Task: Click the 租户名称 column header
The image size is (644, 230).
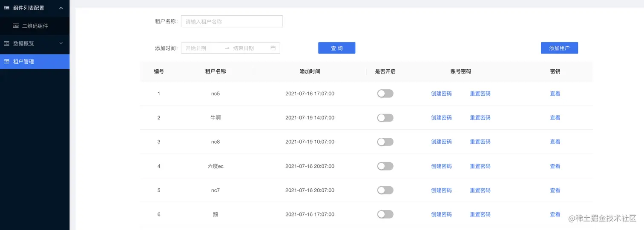Action: 216,71
